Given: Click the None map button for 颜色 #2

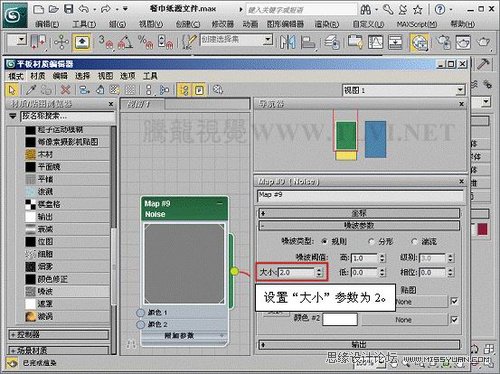Looking at the screenshot, I should (404, 320).
